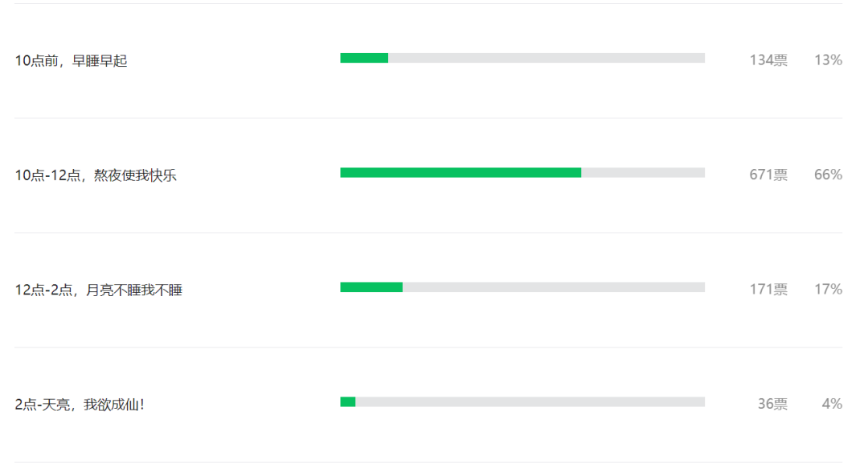Click the green portion of the 66% bar
This screenshot has height=465, width=868.
(x=461, y=173)
